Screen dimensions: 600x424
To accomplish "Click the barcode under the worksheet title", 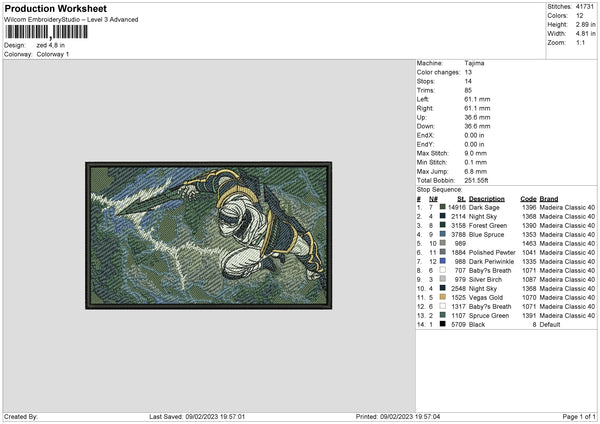I will pyautogui.click(x=45, y=32).
